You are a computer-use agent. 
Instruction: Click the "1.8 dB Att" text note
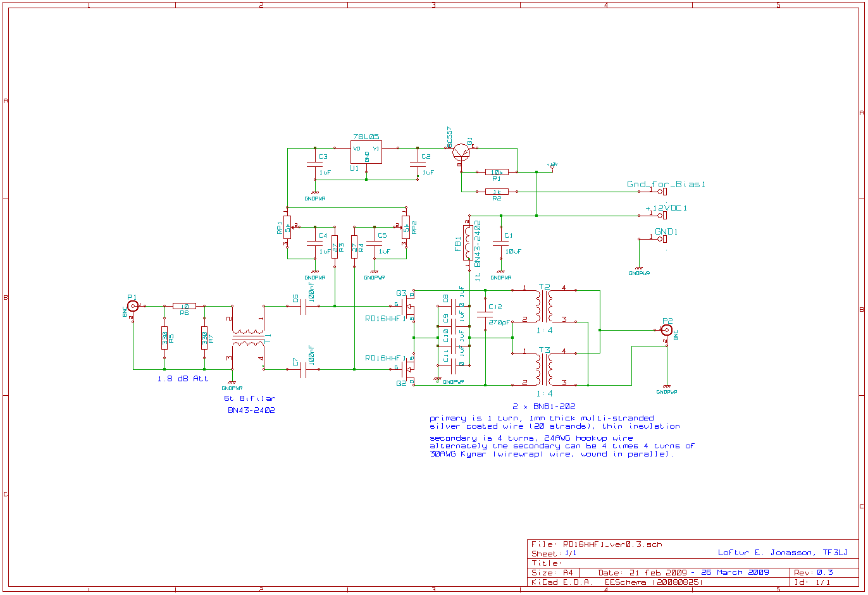coord(183,379)
